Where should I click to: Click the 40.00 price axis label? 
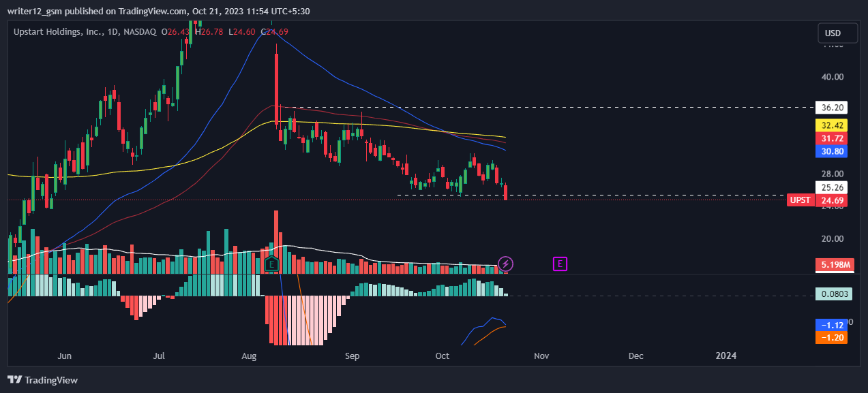coord(833,77)
